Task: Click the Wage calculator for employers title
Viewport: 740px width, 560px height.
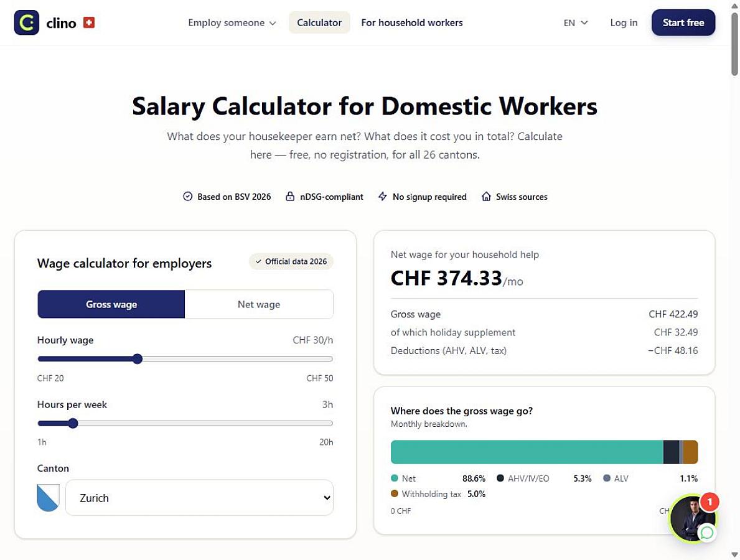Action: (124, 263)
